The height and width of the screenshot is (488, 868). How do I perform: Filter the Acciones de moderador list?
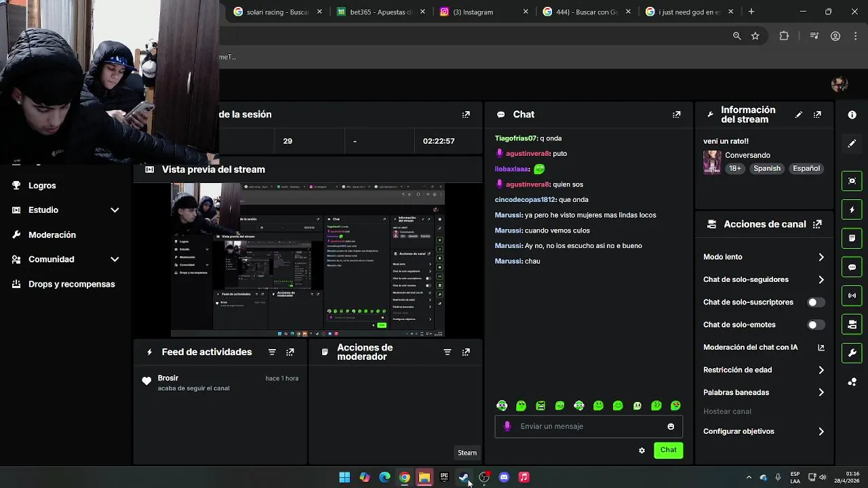448,352
